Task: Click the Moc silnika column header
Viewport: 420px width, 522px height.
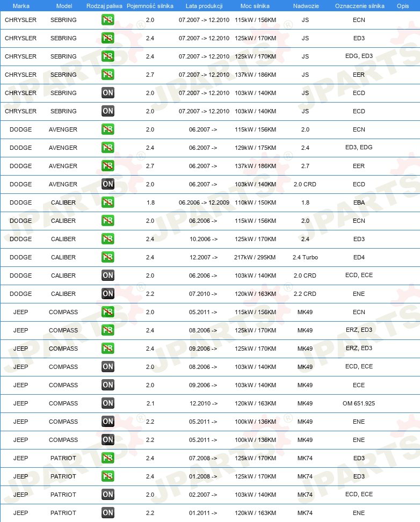Action: pyautogui.click(x=255, y=6)
